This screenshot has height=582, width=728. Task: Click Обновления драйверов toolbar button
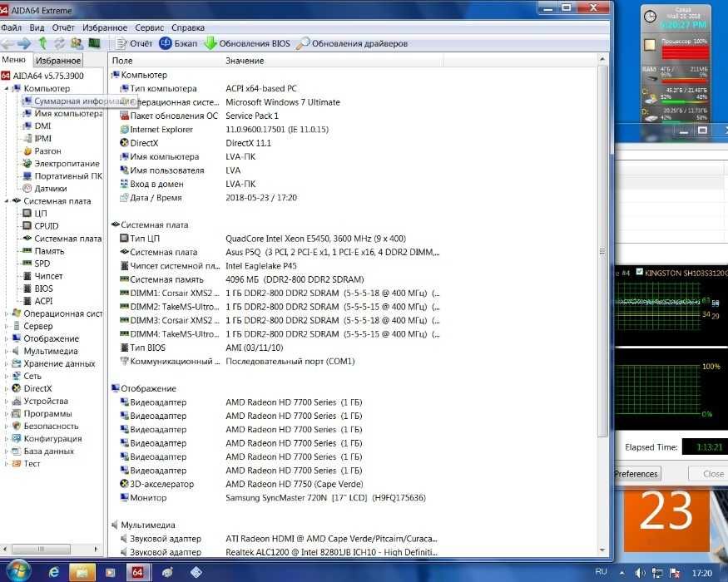coord(353,43)
